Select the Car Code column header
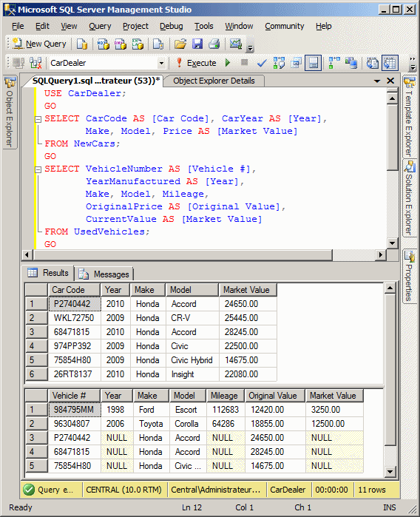The height and width of the screenshot is (517, 420). [74, 290]
